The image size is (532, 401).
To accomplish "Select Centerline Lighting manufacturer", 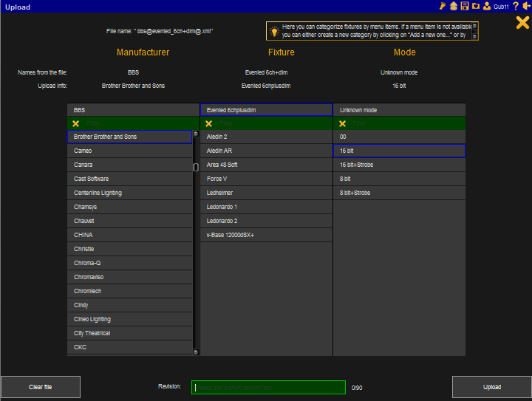I will coord(129,193).
